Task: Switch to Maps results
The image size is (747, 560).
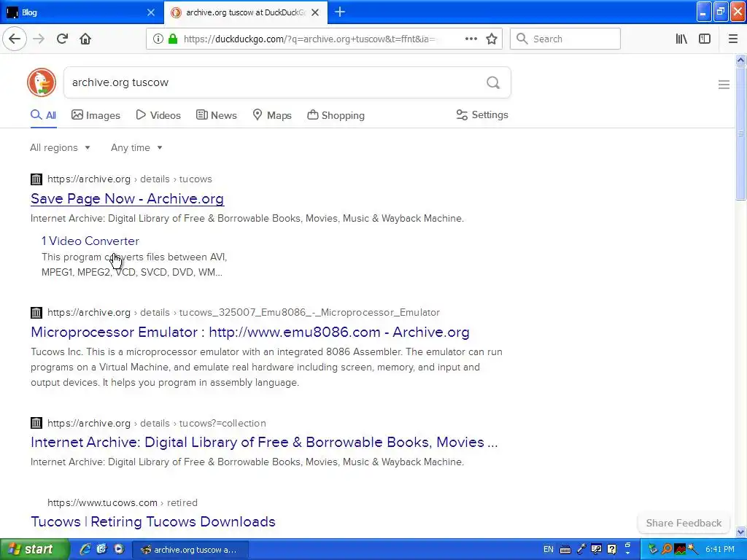Action: click(x=272, y=115)
